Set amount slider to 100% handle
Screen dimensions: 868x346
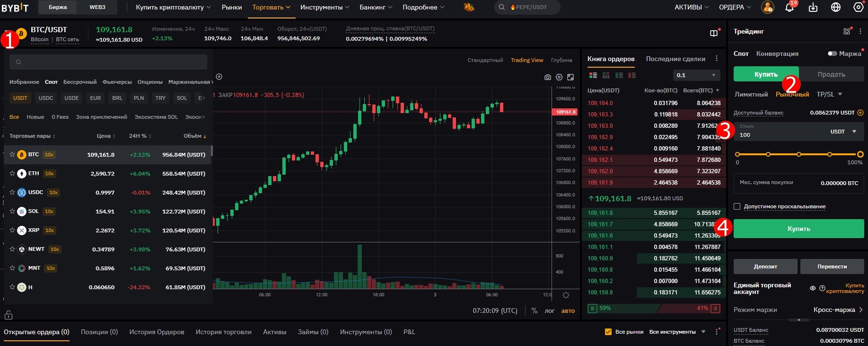(860, 154)
